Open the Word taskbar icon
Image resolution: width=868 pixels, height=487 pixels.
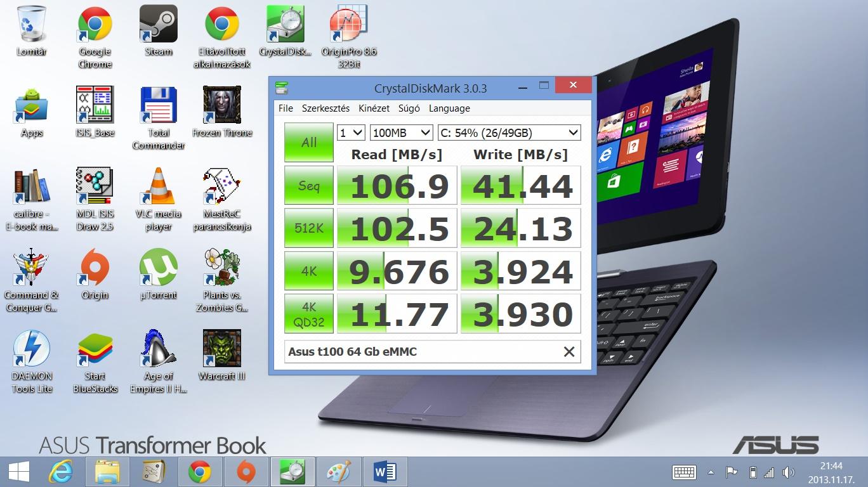click(385, 472)
